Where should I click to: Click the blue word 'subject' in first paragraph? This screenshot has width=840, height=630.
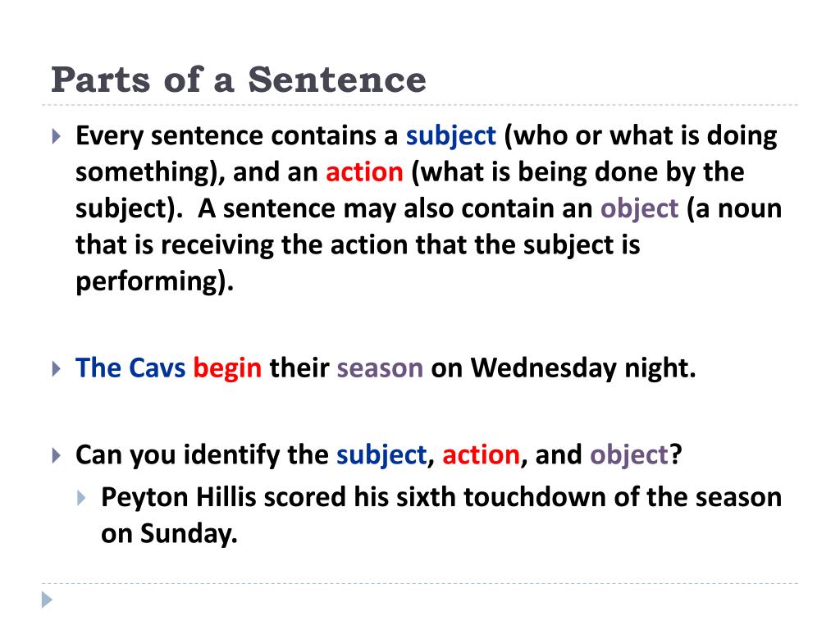tap(450, 136)
